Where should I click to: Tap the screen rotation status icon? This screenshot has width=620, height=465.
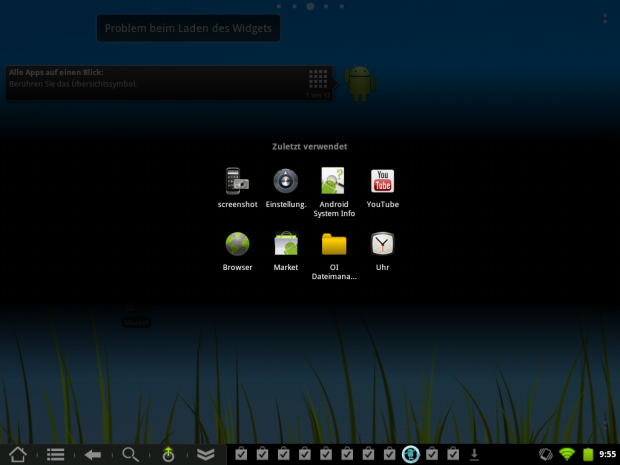point(546,454)
